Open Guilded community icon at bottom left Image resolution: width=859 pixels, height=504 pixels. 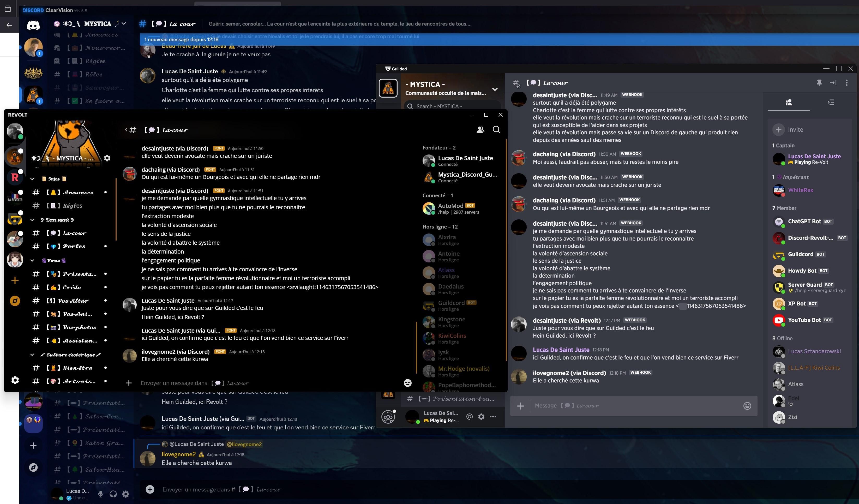point(388,417)
